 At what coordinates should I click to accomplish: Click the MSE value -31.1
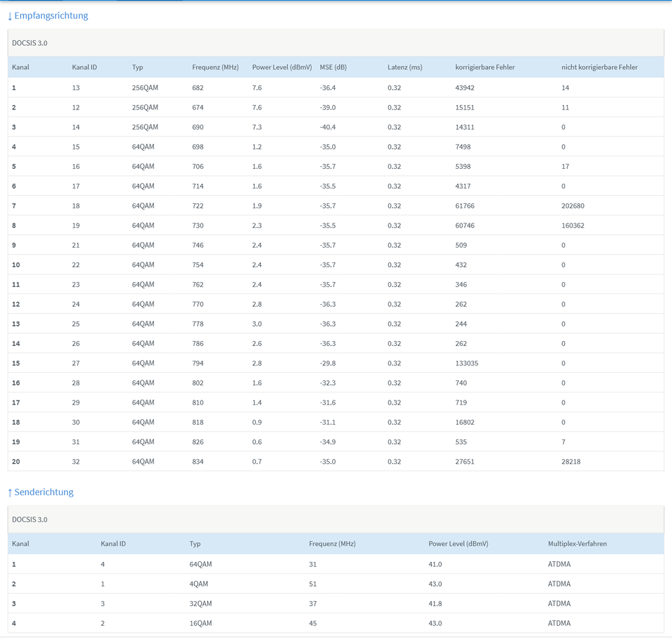328,422
